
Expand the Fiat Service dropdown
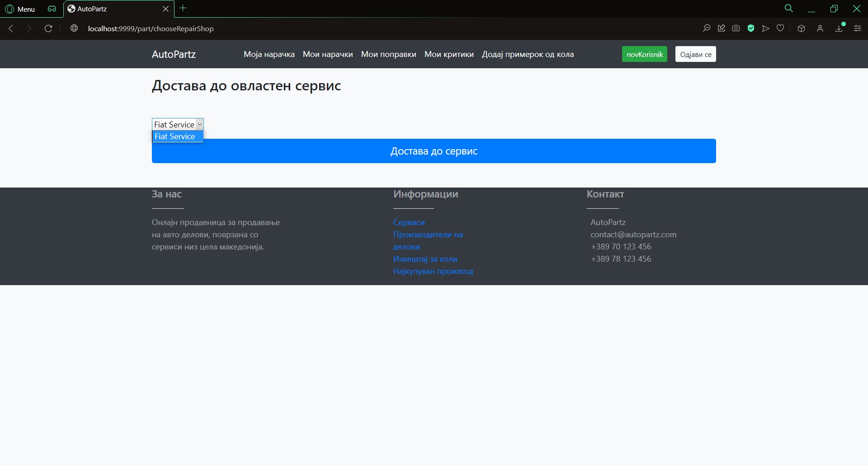(x=178, y=124)
